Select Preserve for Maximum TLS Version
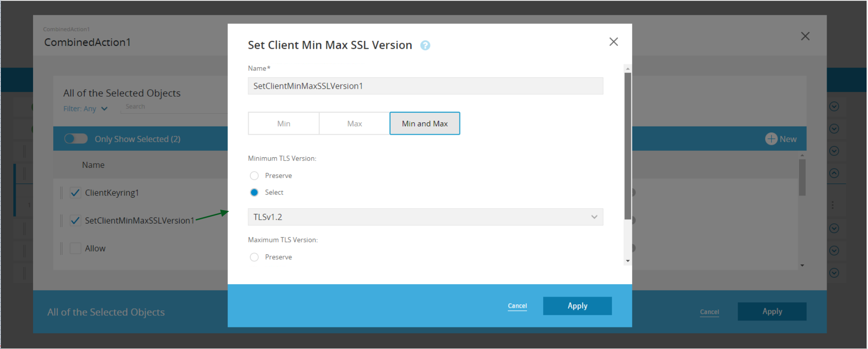 [x=254, y=257]
